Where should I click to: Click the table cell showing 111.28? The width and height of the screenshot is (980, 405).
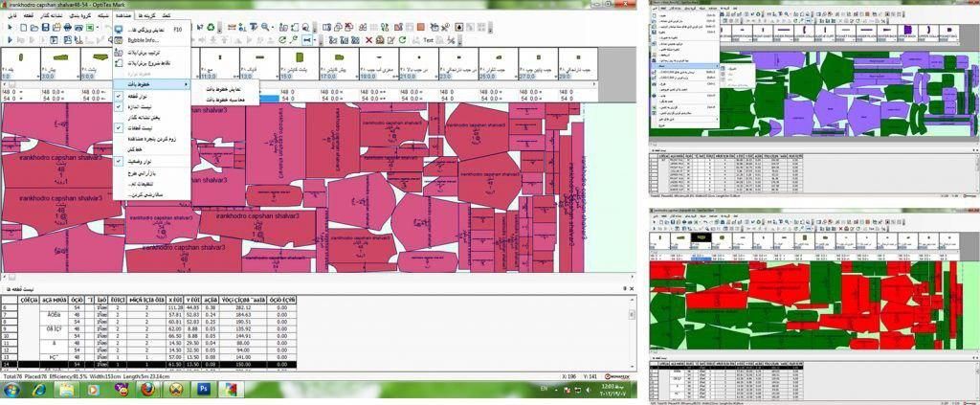174,307
